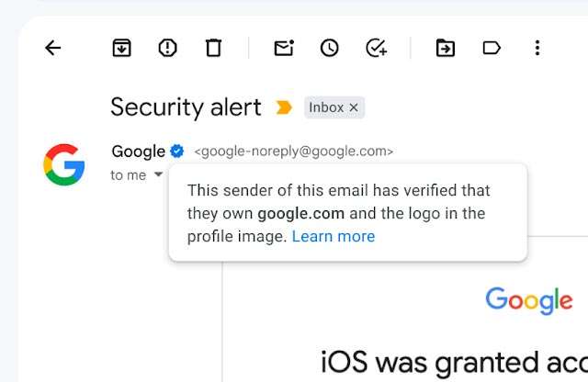Snooze this email with the clock icon
The image size is (588, 382).
tap(330, 49)
